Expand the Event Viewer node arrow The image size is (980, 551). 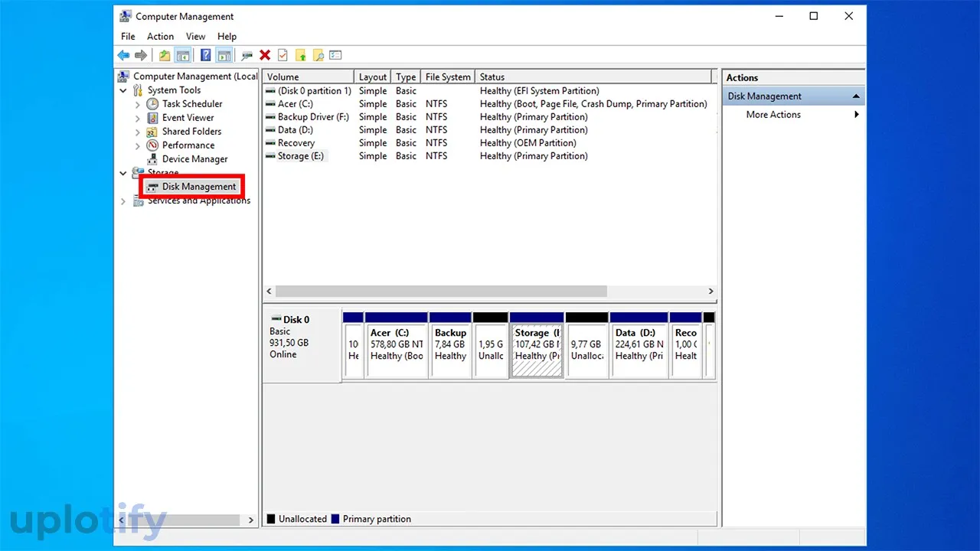point(138,118)
